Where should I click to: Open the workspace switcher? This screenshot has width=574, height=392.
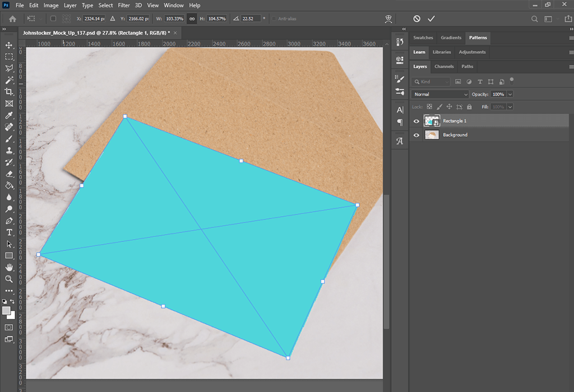click(548, 19)
